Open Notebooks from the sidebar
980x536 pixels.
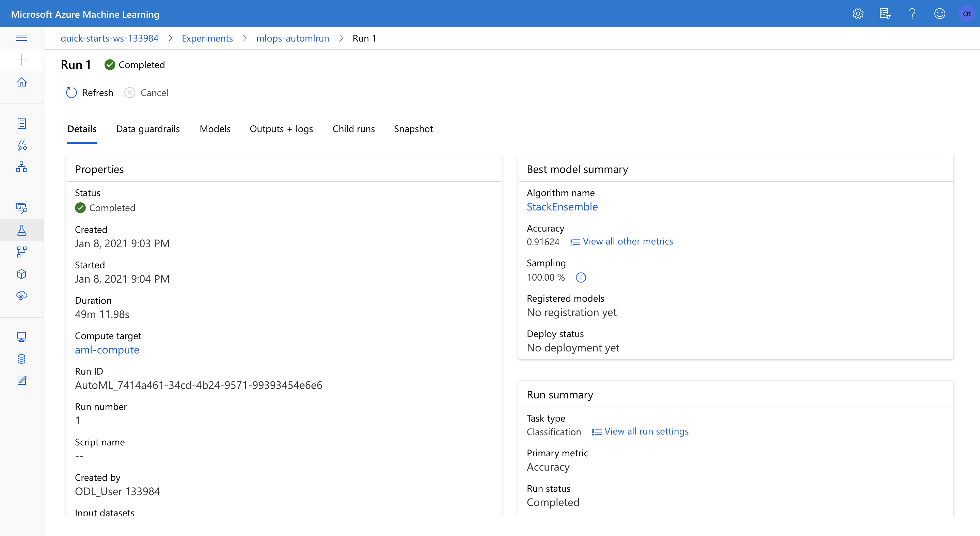click(22, 123)
